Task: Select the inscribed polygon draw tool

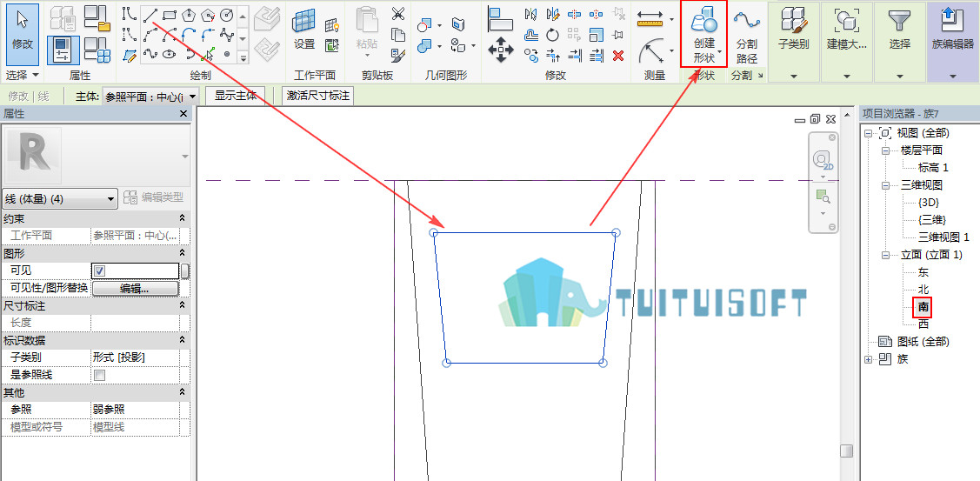Action: [x=188, y=15]
